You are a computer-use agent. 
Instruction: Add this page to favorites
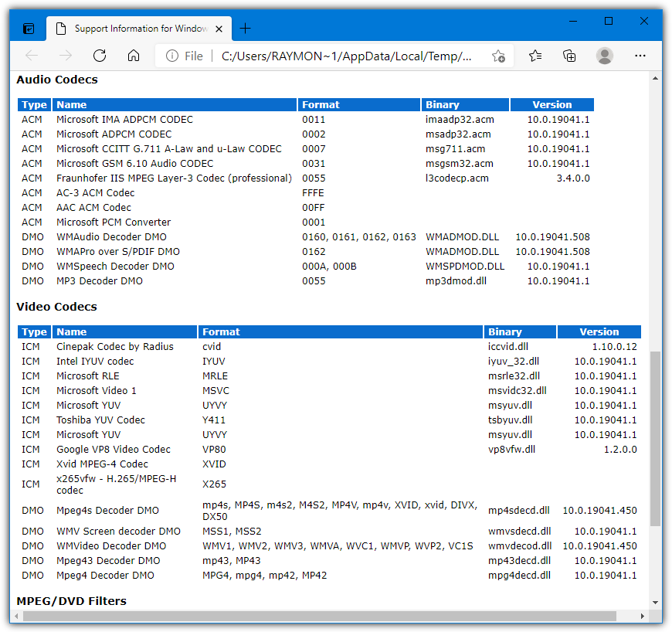499,56
